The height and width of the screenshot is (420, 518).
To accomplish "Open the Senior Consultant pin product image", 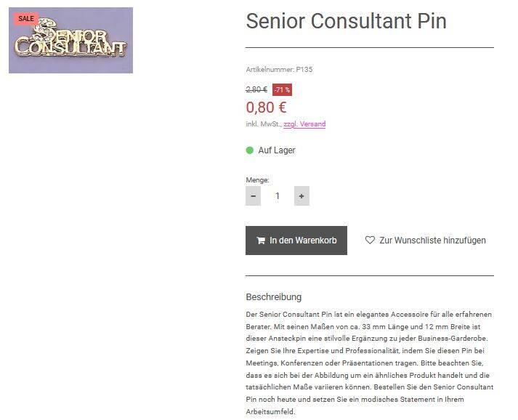I will pos(71,42).
